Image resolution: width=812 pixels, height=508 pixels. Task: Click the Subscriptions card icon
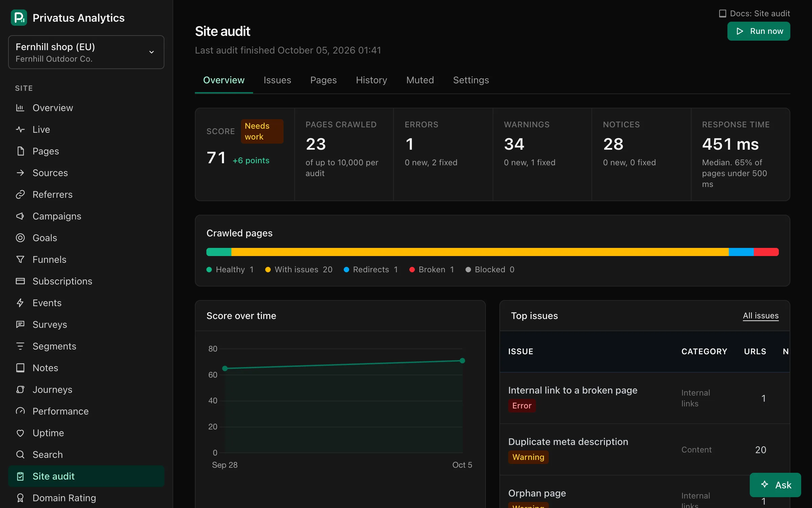click(20, 281)
